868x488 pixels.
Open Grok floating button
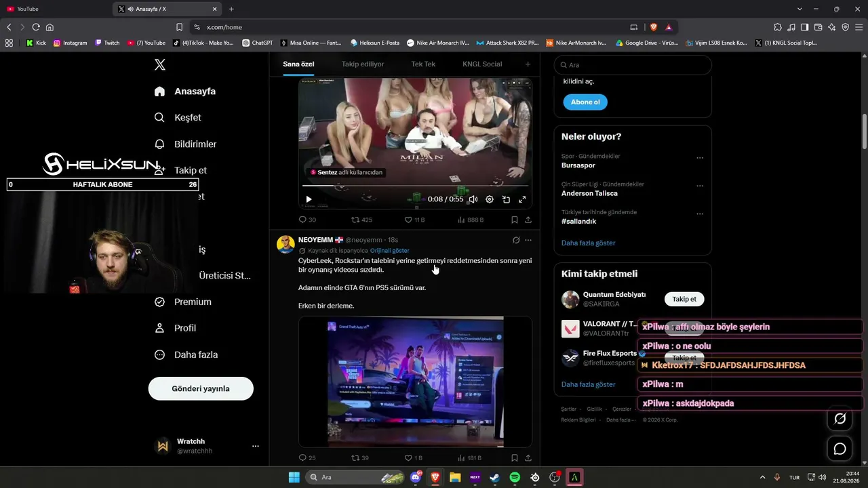[x=840, y=419]
